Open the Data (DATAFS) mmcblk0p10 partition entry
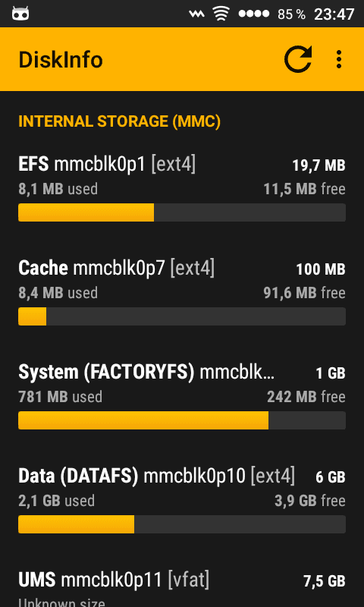 tap(182, 500)
